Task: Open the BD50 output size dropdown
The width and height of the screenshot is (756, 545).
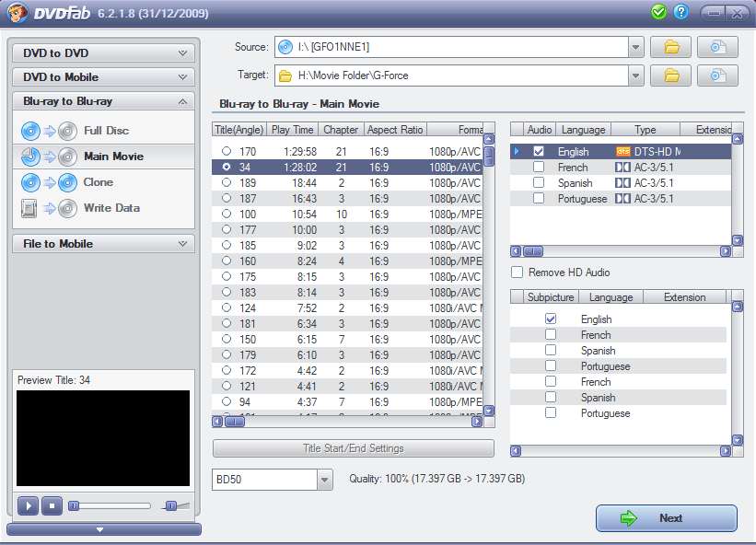Action: point(325,480)
